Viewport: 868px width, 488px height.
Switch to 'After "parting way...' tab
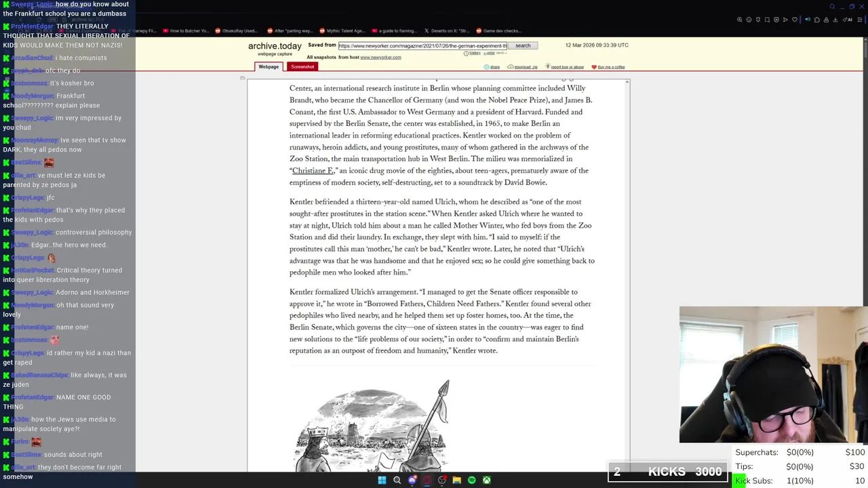290,30
